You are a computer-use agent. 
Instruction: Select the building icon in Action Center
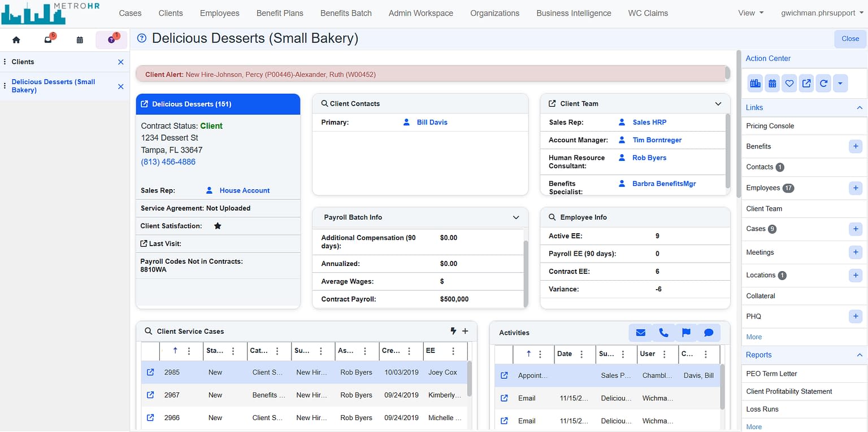click(755, 83)
